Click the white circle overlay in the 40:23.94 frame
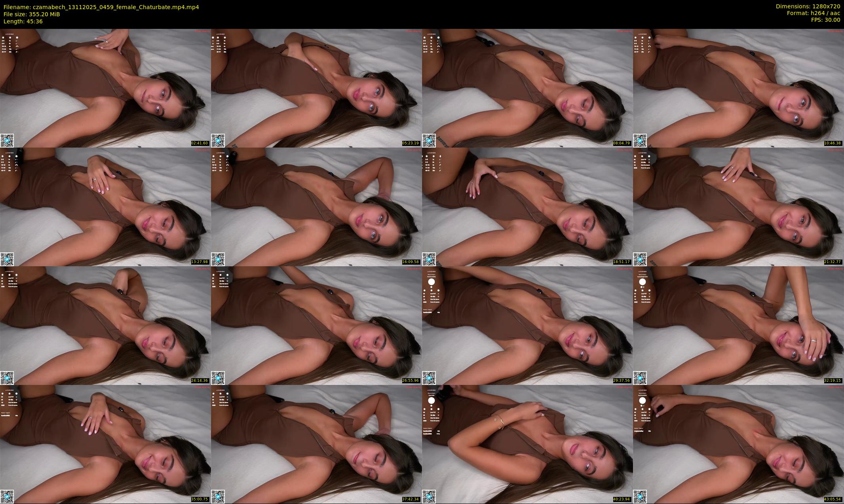Viewport: 844px width, 504px height. click(431, 400)
